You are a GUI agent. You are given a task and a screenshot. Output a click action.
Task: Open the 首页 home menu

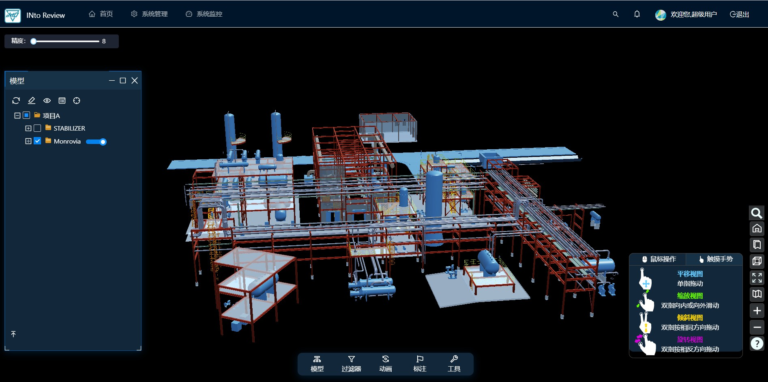[x=101, y=14]
